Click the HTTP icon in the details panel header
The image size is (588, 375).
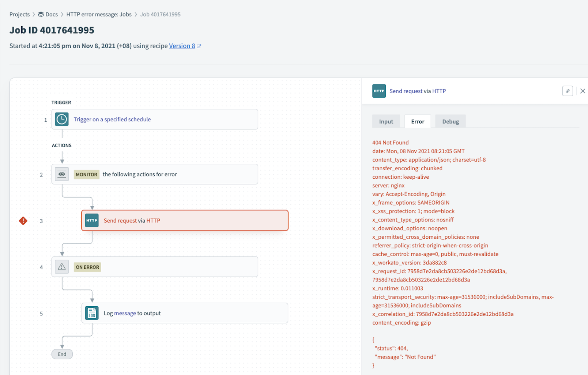(379, 91)
